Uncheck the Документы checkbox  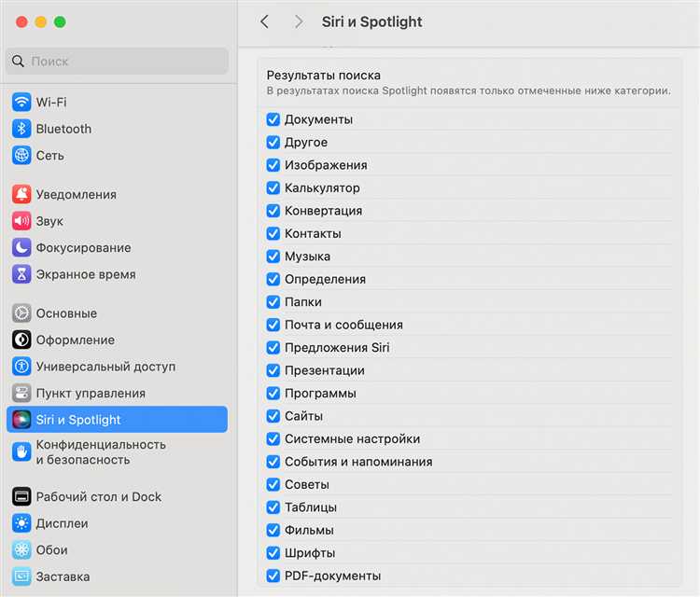coord(273,119)
